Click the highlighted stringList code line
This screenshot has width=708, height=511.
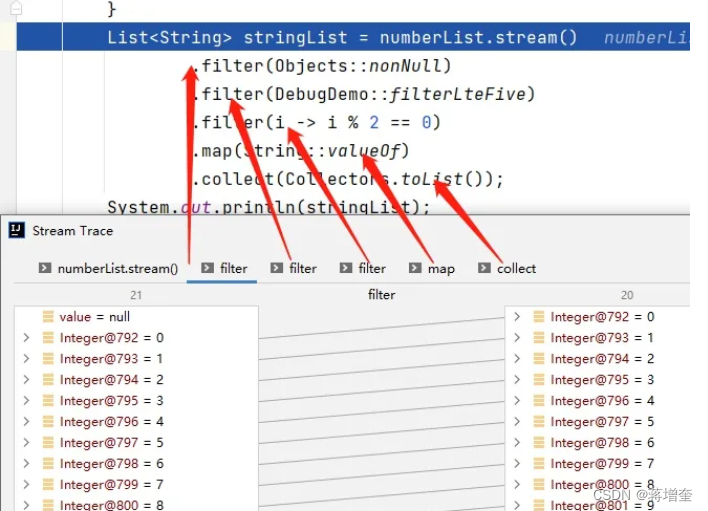coord(353,37)
